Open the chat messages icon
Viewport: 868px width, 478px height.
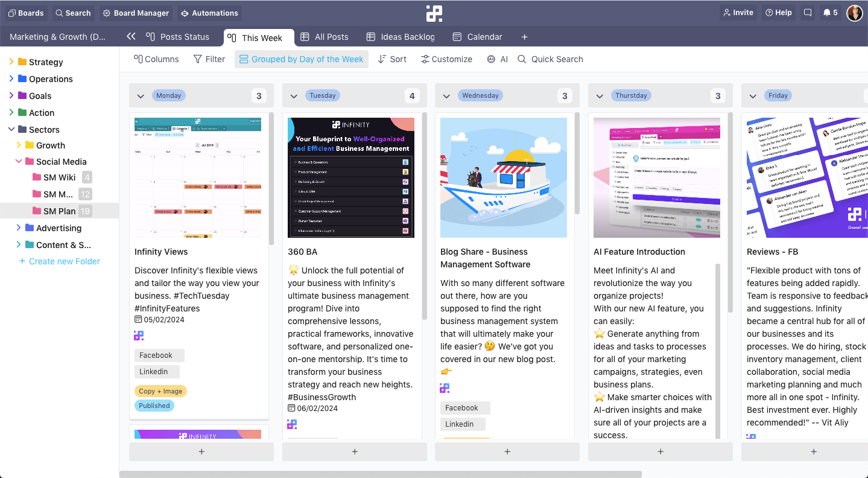point(808,13)
